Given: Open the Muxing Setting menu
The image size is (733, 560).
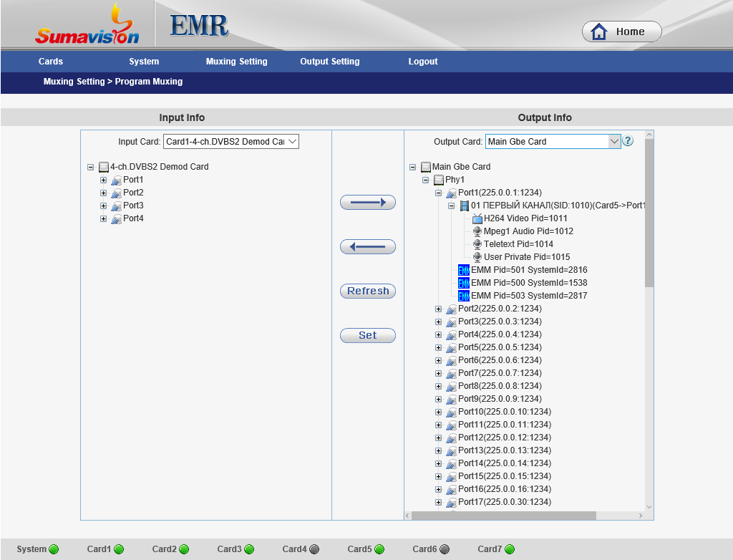Looking at the screenshot, I should point(236,62).
